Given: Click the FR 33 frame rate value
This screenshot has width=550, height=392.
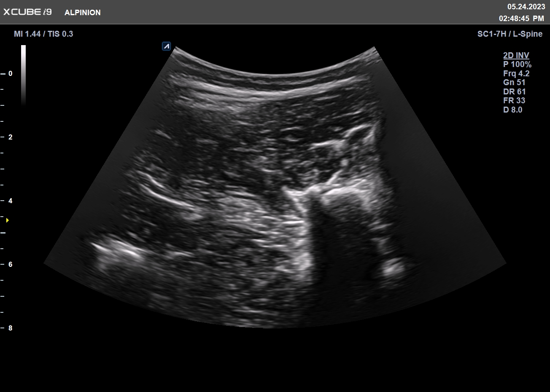Looking at the screenshot, I should [514, 100].
